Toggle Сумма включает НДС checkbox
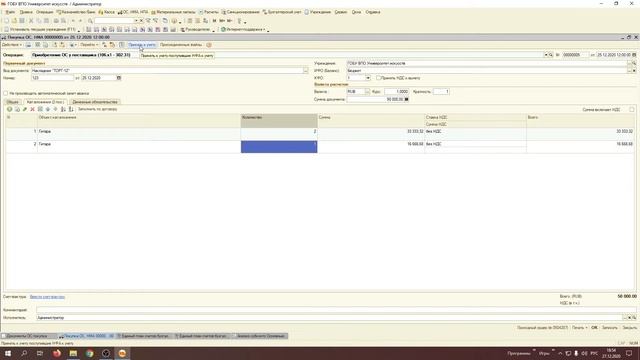Viewport: 640px width, 360px height. [x=632, y=109]
